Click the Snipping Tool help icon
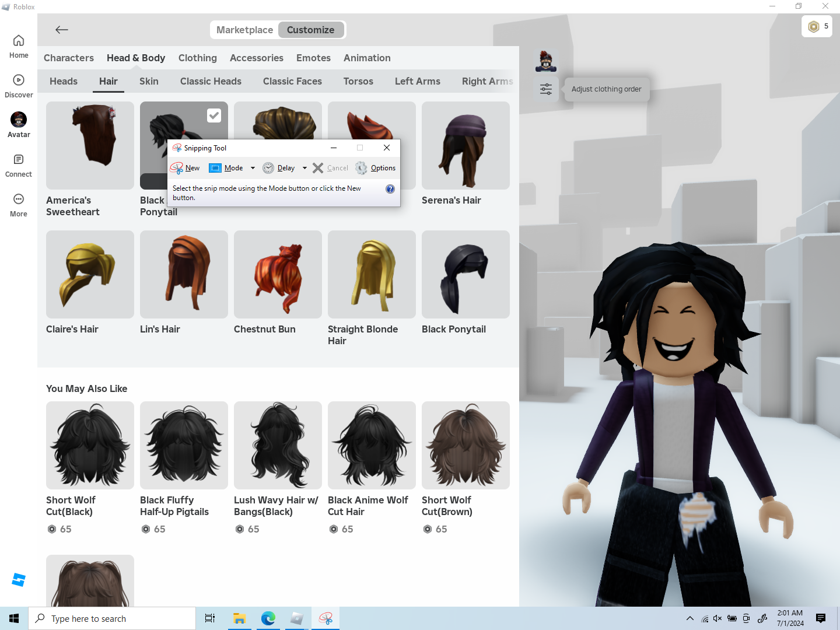The width and height of the screenshot is (840, 630). pyautogui.click(x=390, y=189)
